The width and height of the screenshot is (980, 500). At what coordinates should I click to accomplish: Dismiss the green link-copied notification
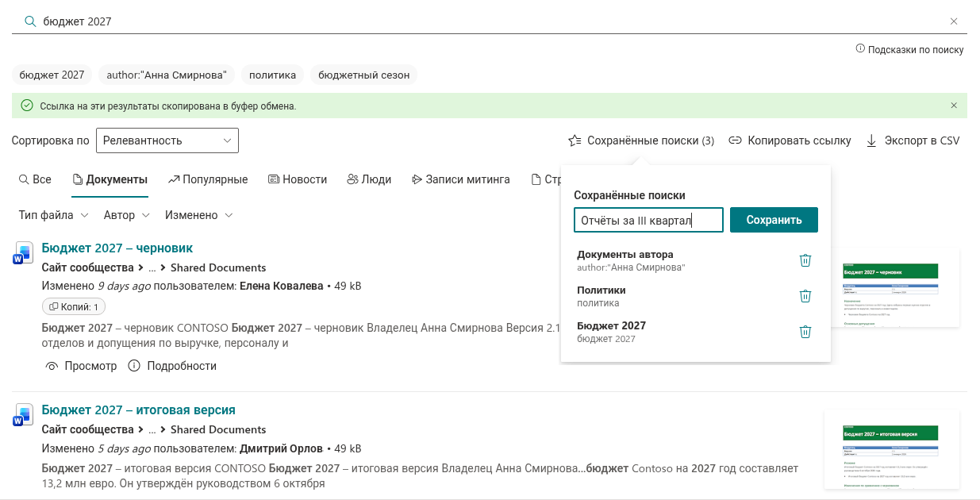coord(954,106)
